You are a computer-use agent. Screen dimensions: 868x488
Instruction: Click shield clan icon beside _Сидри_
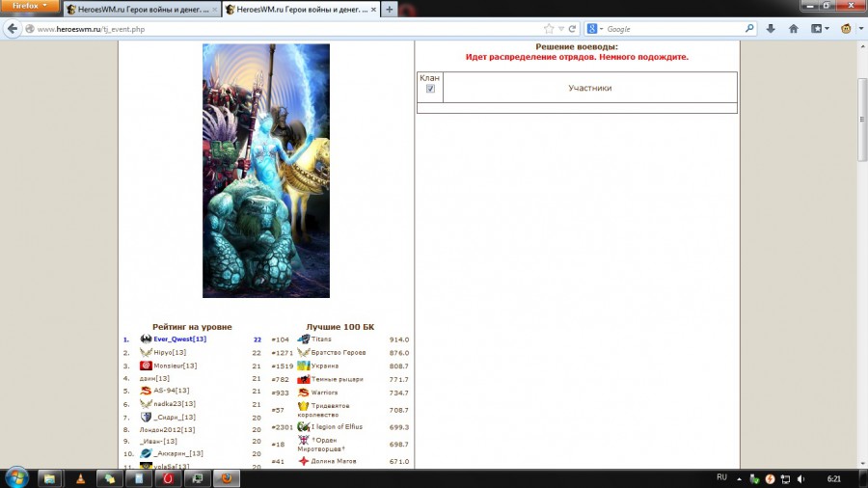click(146, 418)
